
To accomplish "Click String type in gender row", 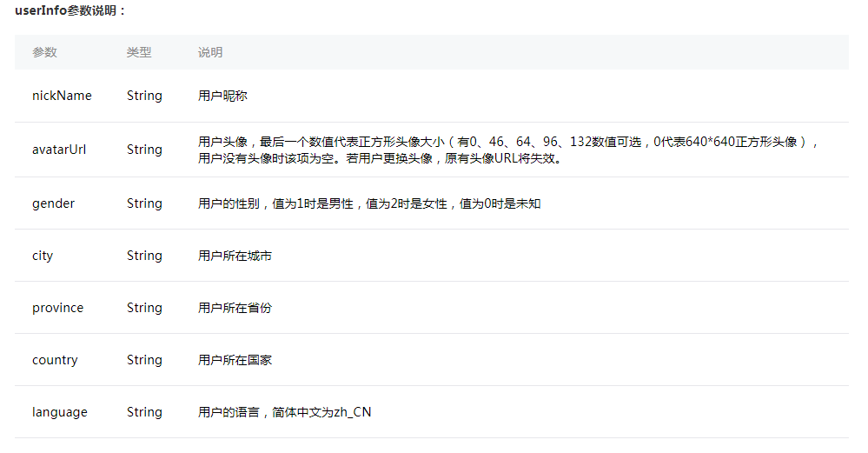I will click(144, 203).
